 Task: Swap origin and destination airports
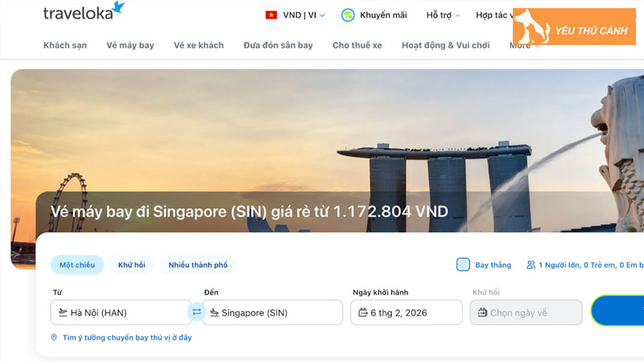click(x=196, y=312)
